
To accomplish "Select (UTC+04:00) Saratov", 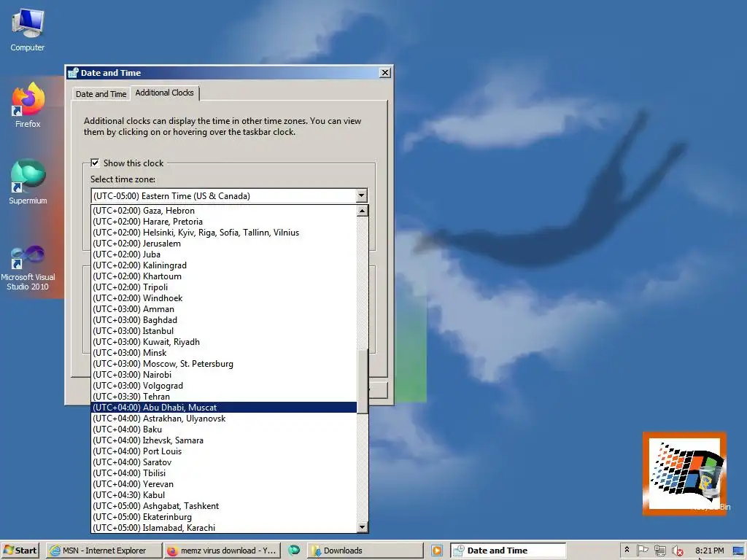I will (x=223, y=462).
